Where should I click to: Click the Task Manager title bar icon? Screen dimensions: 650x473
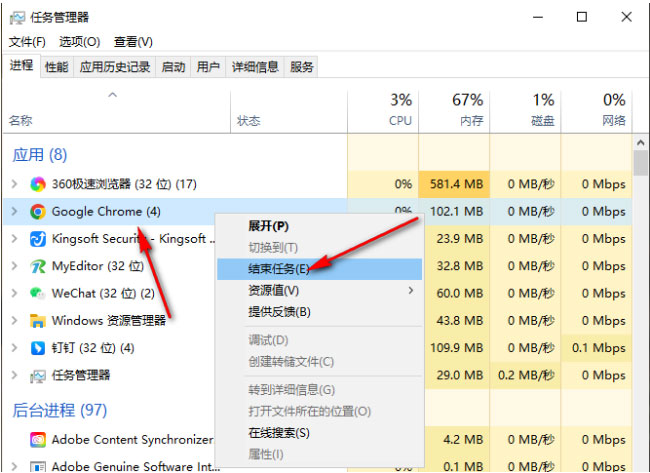coord(17,17)
